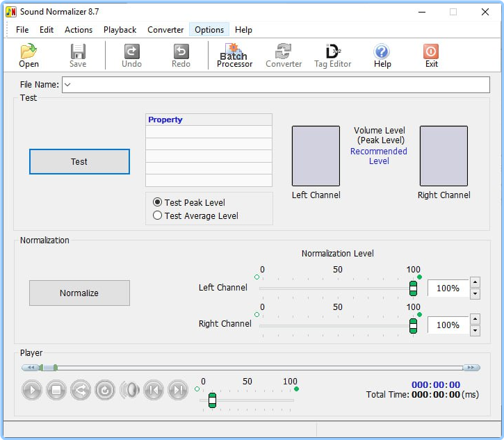Click the Property column header
Image resolution: width=504 pixels, height=440 pixels.
tap(209, 120)
